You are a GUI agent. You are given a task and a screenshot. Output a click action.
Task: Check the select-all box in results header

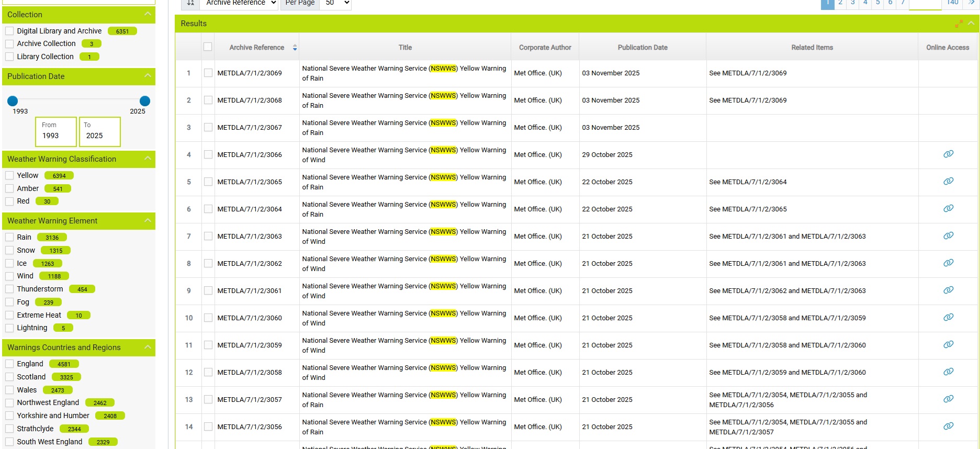point(208,47)
